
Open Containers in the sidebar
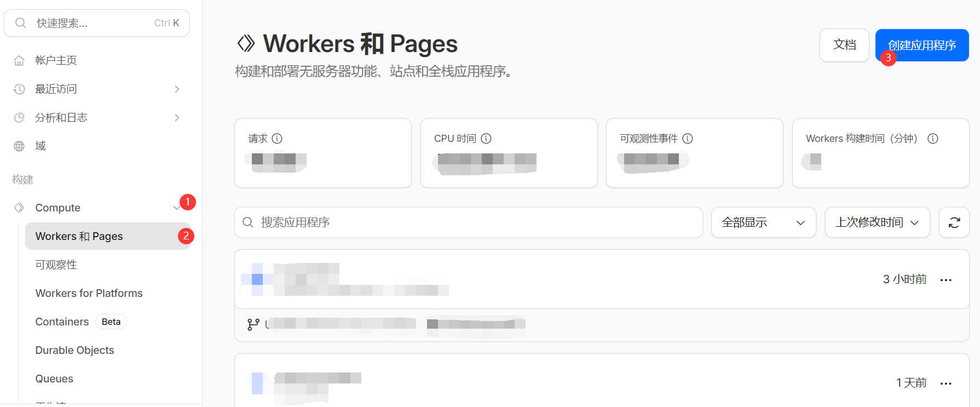coord(62,322)
